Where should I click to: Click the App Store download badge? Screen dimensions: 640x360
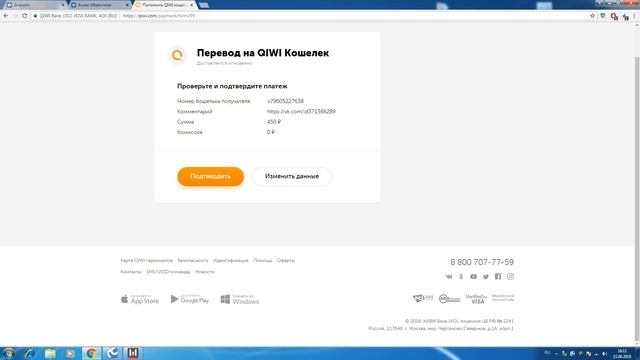click(140, 299)
